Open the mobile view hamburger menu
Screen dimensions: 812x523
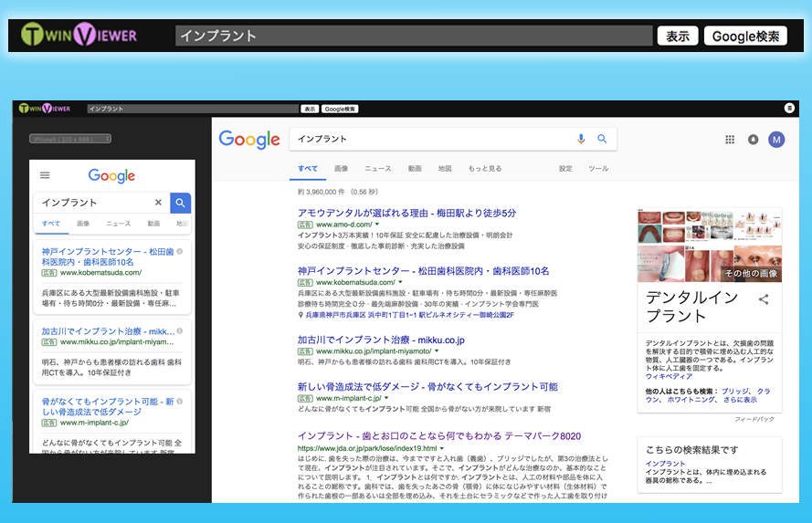coord(45,175)
